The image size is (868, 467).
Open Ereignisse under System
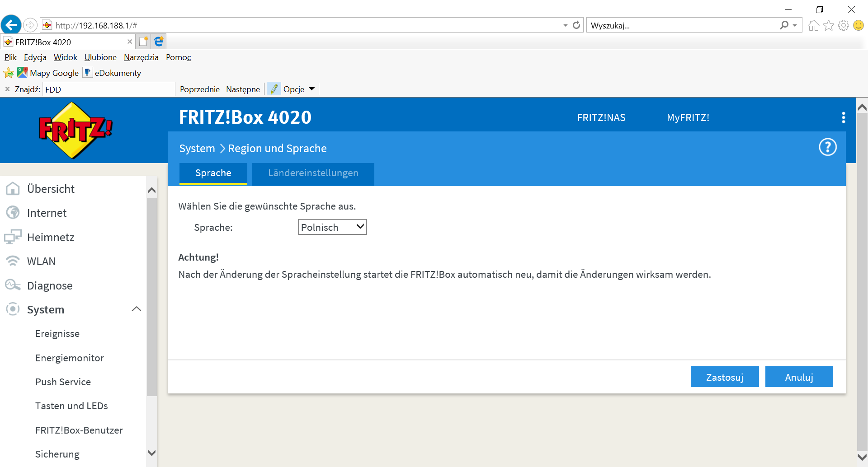click(57, 333)
